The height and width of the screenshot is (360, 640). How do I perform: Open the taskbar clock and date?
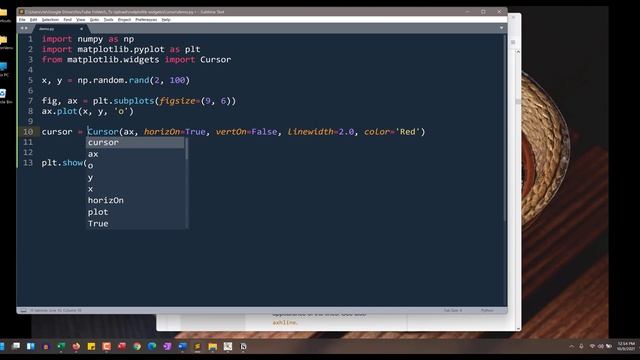click(x=626, y=347)
